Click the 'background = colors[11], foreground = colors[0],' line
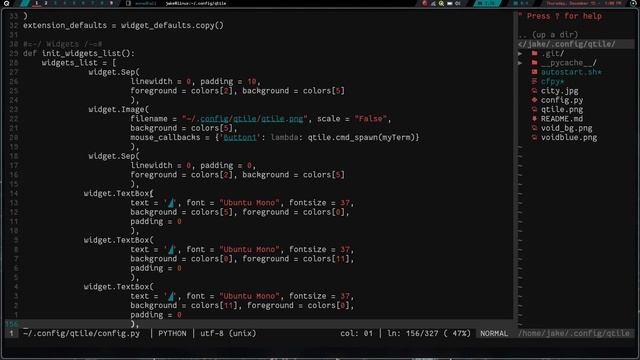The width and height of the screenshot is (640, 360). pos(242,305)
